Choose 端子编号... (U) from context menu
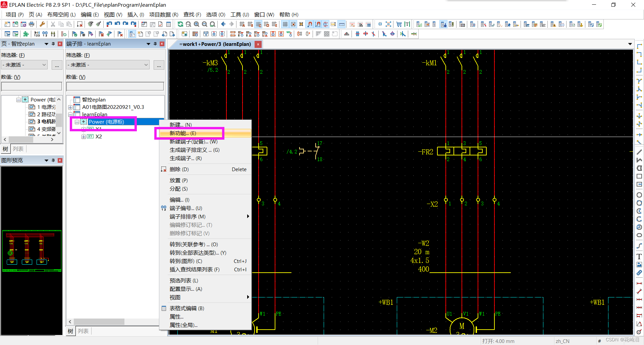This screenshot has width=644, height=345. [205, 208]
